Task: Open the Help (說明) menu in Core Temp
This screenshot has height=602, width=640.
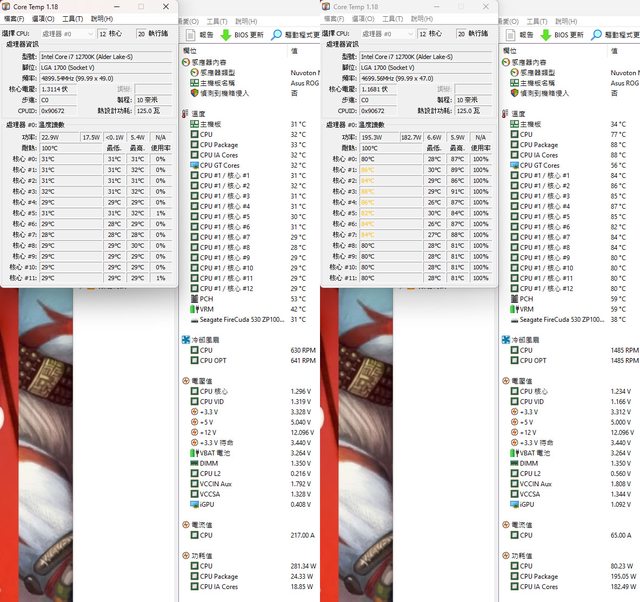Action: 101,18
